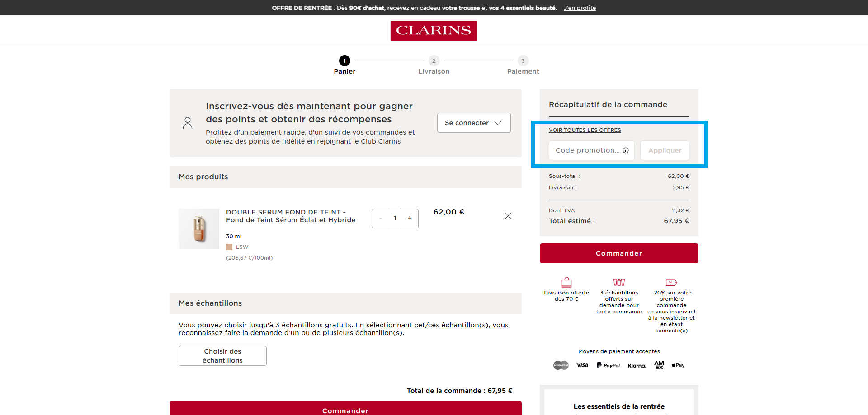Click the free delivery bag icon
Viewport: 868px width, 415px height.
click(x=566, y=282)
